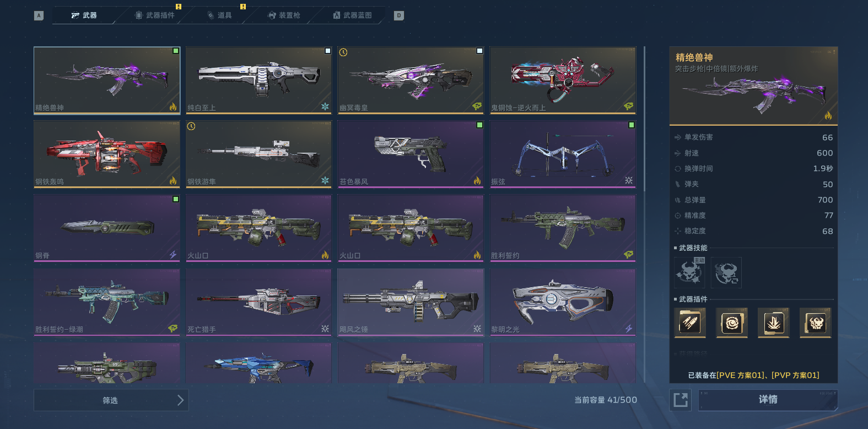868x429 pixels.
Task: Open the 武器蓝图 tab
Action: click(x=353, y=15)
